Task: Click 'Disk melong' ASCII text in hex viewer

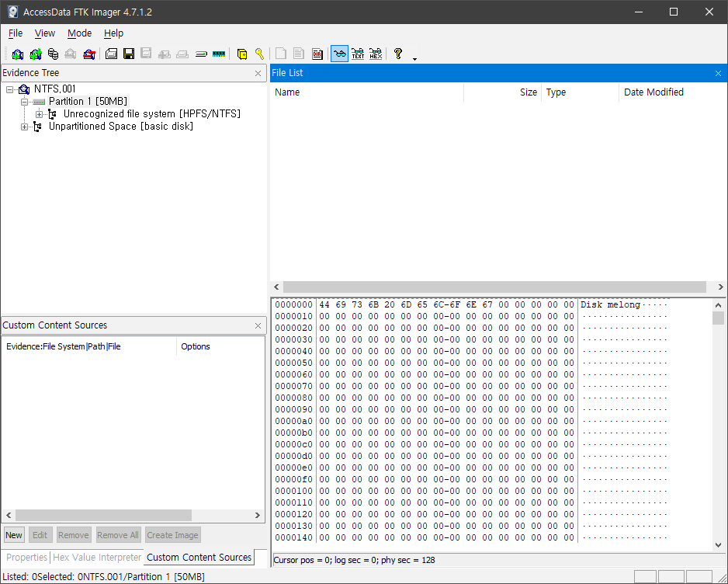Action: point(610,304)
